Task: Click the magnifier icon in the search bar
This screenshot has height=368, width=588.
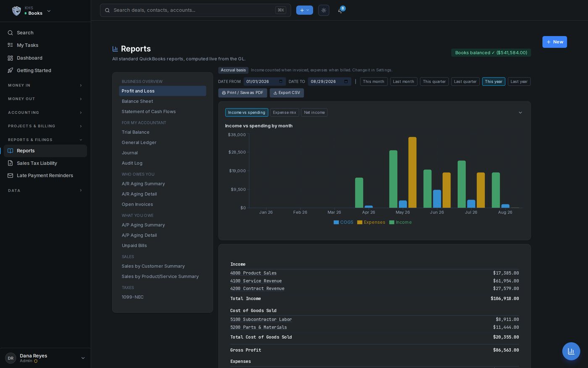Action: tap(107, 10)
